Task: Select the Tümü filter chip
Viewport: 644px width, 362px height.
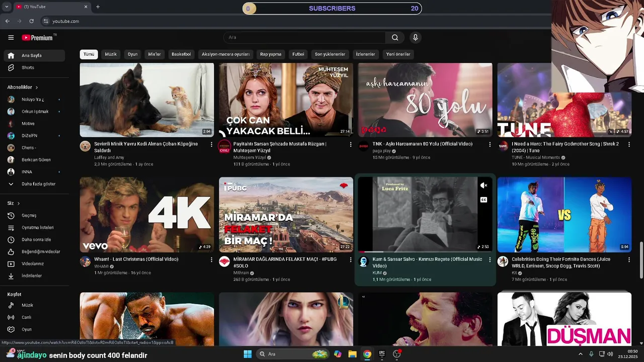Action: 89,54
